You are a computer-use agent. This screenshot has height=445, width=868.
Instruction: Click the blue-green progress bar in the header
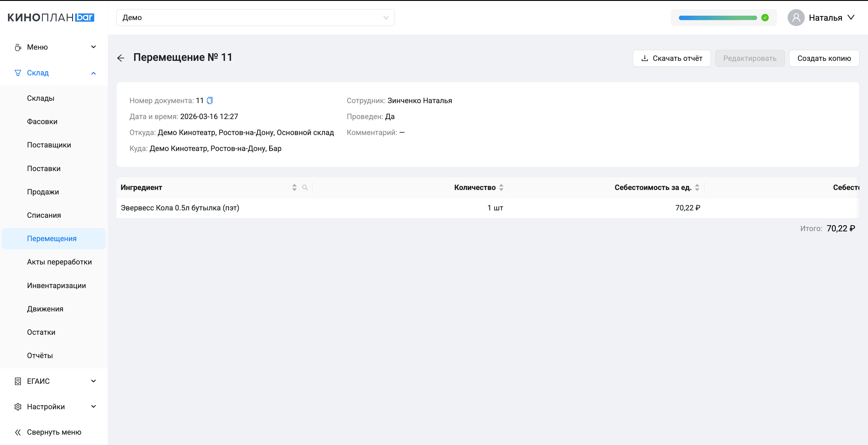717,17
